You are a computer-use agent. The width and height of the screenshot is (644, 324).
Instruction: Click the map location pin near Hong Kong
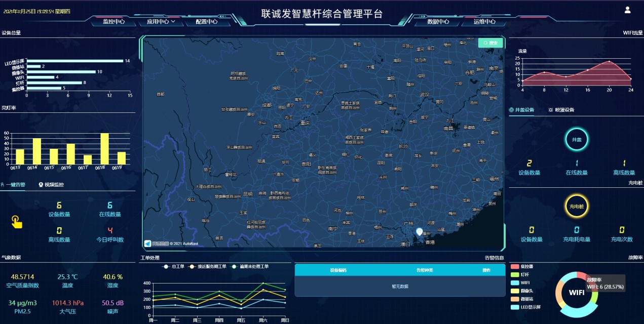point(419,231)
